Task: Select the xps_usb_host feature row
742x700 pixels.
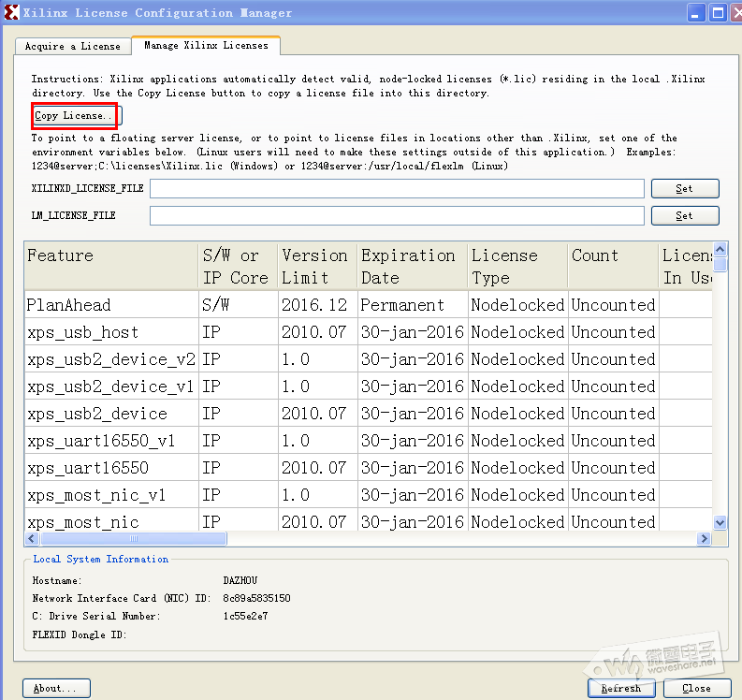Action: [368, 332]
